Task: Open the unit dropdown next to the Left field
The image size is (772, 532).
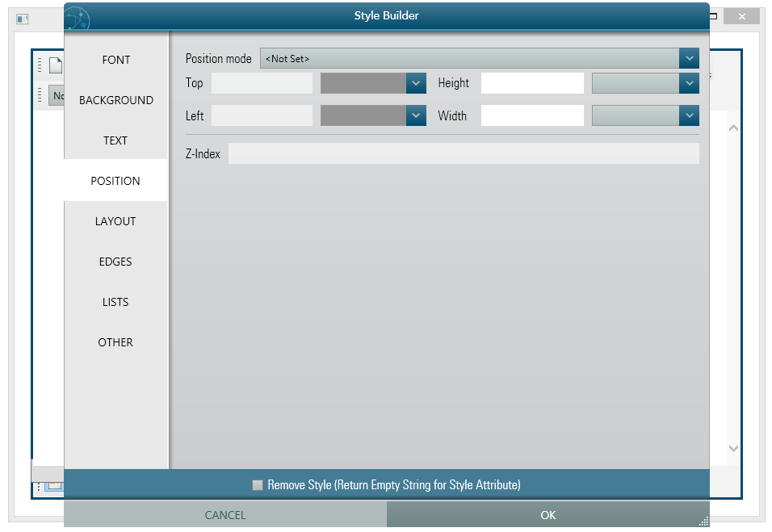Action: point(415,115)
